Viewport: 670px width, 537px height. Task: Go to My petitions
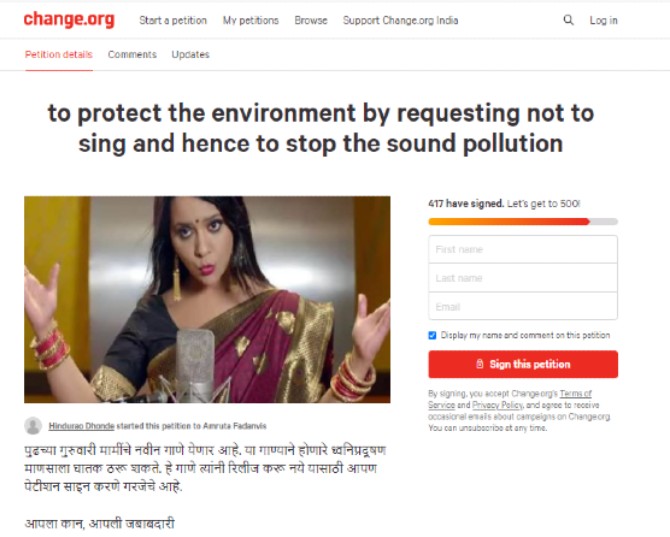250,21
